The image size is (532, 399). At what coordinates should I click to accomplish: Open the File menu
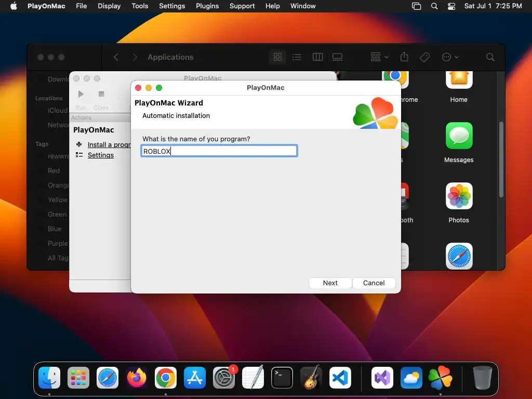(82, 6)
